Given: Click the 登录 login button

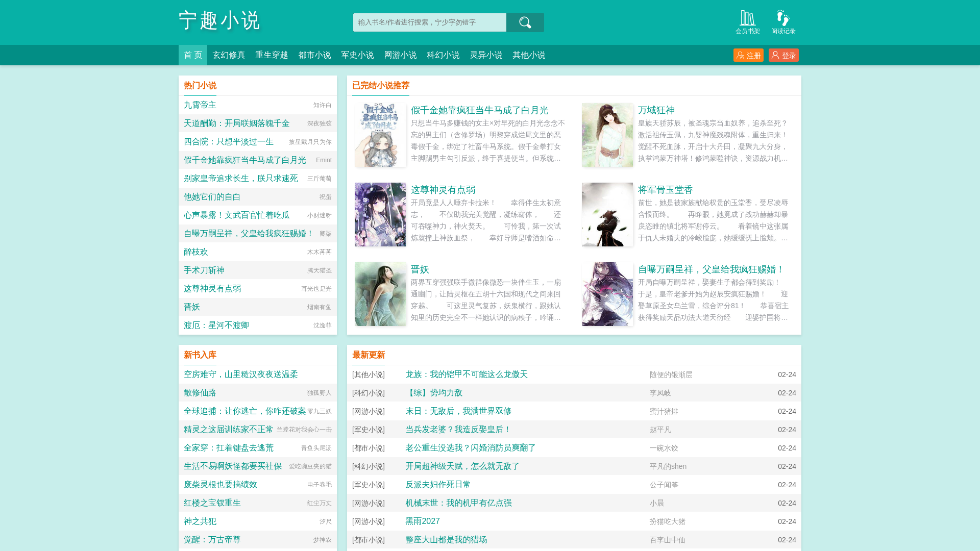Looking at the screenshot, I should (x=783, y=55).
